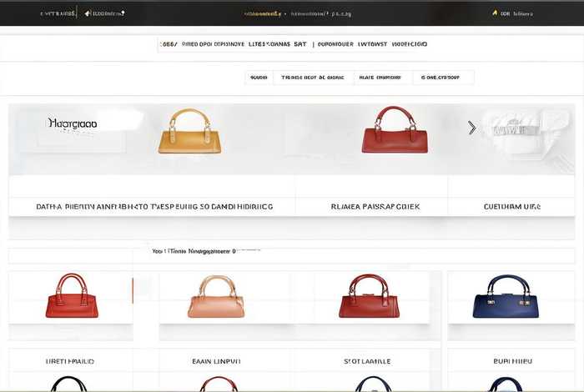Image resolution: width=584 pixels, height=392 pixels.
Task: Select the navy blue handbag product
Action: pyautogui.click(x=506, y=297)
